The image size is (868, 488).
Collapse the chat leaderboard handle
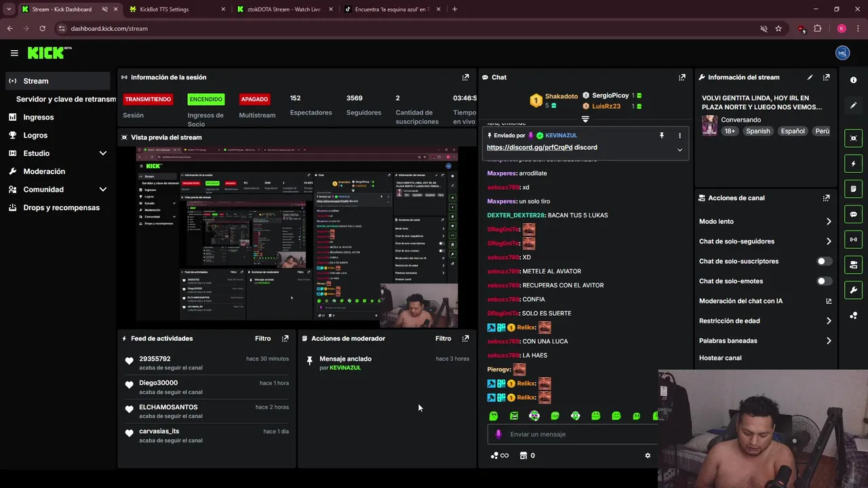point(585,119)
